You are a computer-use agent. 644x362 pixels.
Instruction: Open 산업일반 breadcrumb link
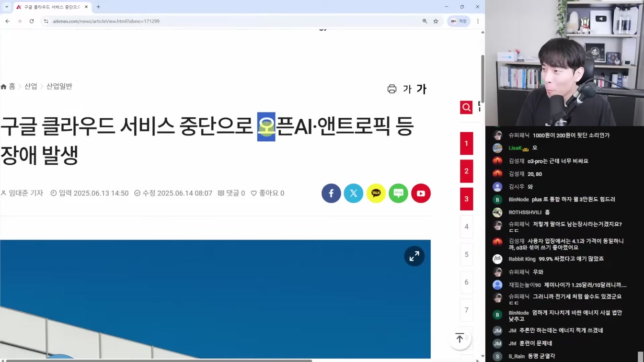pos(59,86)
